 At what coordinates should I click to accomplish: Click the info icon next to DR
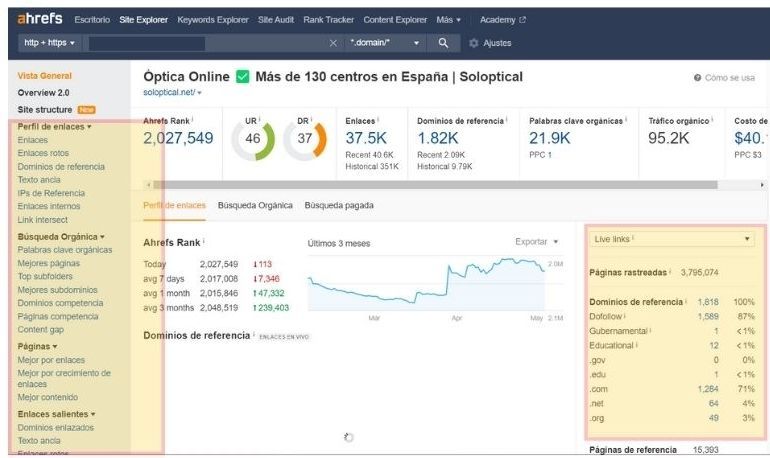[x=311, y=119]
